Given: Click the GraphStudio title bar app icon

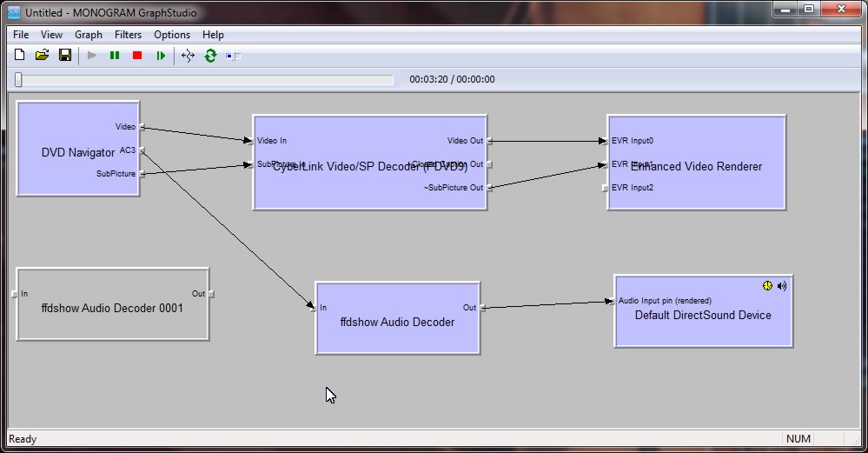Looking at the screenshot, I should pyautogui.click(x=14, y=12).
